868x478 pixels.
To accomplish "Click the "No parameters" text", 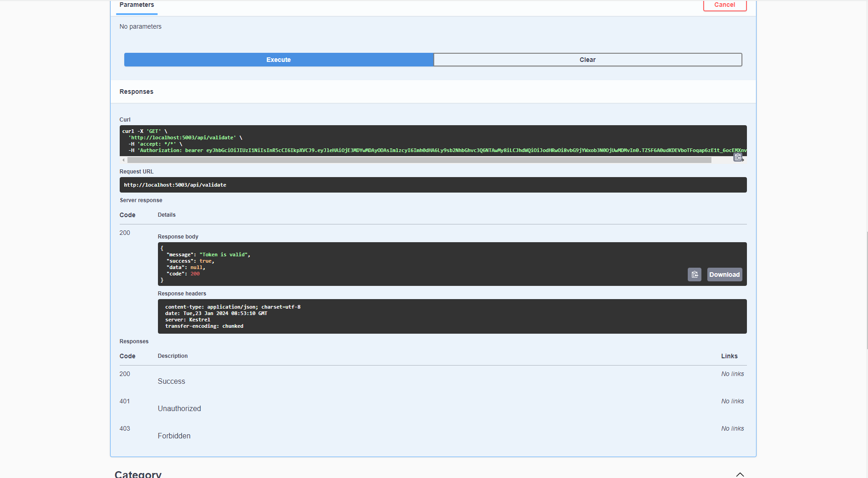I will 140,26.
